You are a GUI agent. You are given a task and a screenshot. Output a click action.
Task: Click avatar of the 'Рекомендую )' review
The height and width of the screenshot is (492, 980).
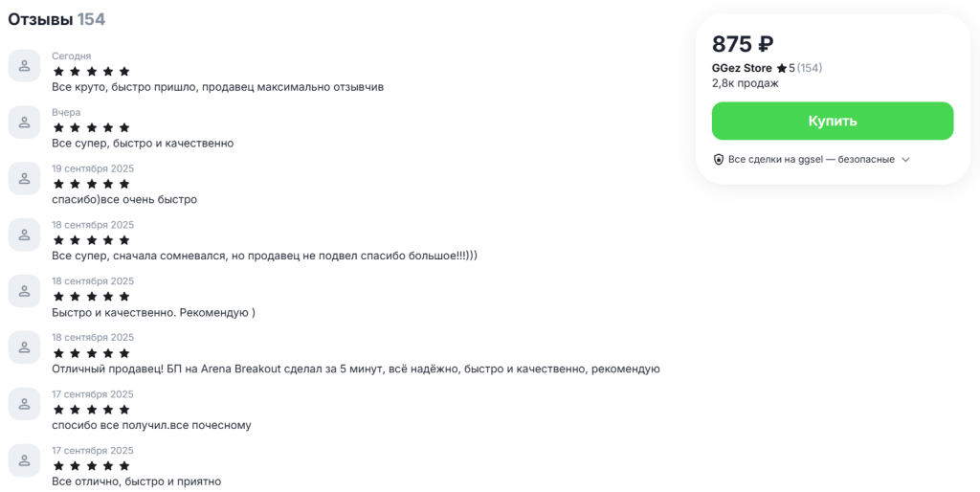click(24, 292)
